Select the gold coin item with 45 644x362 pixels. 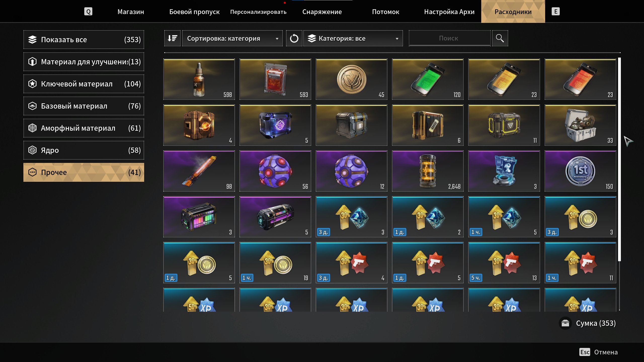351,79
